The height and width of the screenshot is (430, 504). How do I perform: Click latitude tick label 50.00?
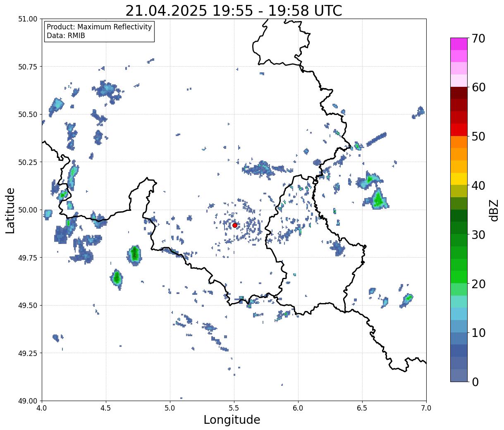pos(28,210)
